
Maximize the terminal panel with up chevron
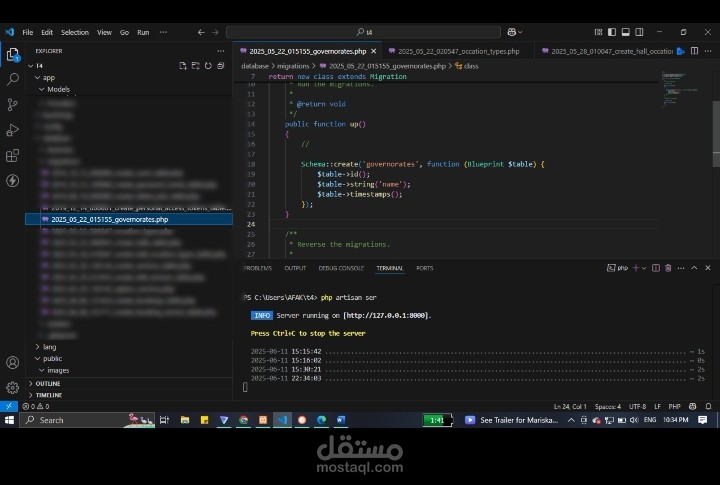point(694,268)
